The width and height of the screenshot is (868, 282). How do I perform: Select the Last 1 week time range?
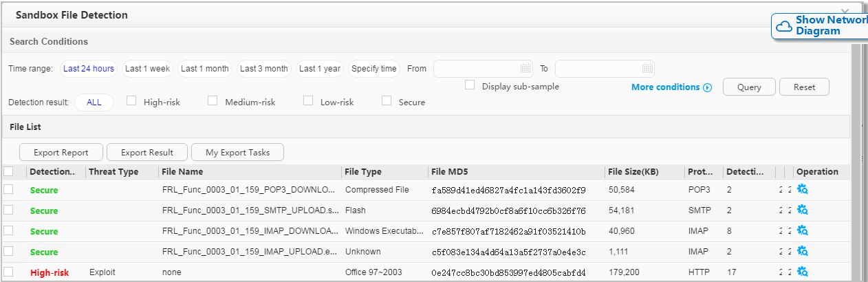(147, 69)
